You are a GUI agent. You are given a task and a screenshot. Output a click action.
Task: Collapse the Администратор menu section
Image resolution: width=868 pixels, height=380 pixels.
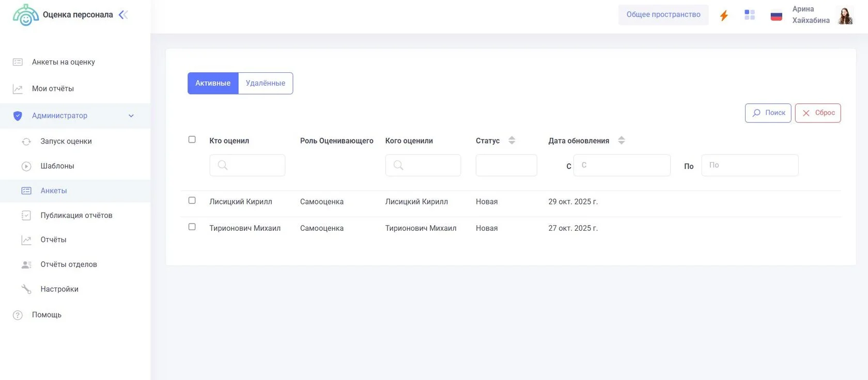(x=131, y=116)
